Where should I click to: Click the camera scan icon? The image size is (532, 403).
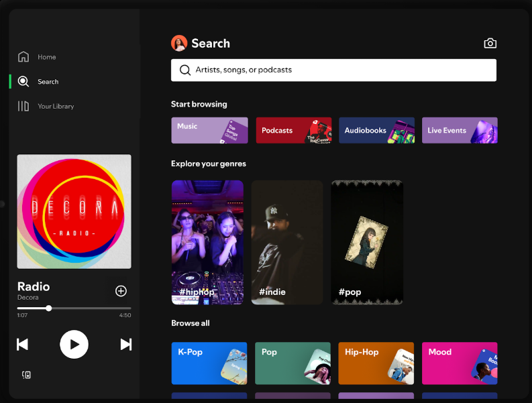490,44
